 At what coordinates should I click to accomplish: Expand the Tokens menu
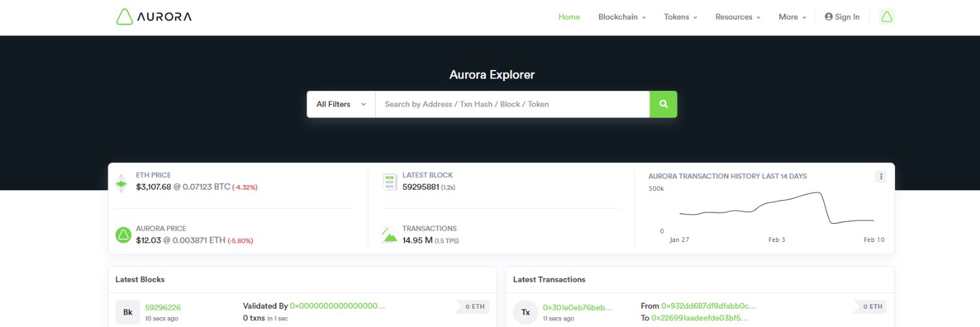(681, 17)
